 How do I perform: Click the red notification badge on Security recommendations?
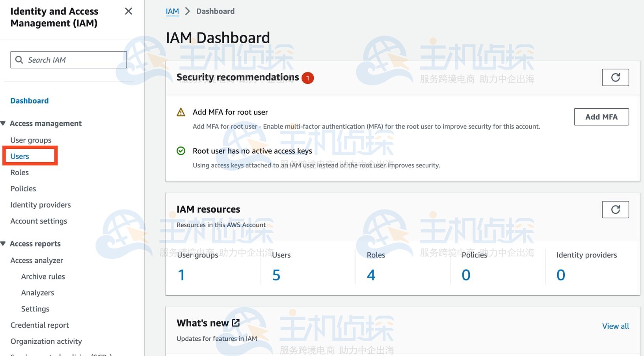pos(307,78)
